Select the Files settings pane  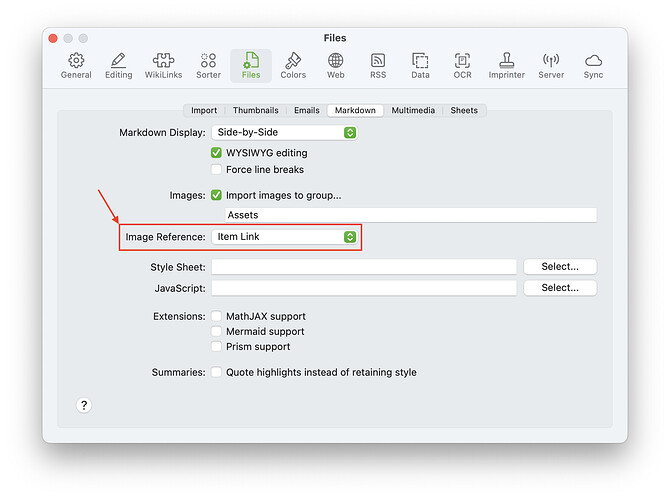tap(251, 66)
